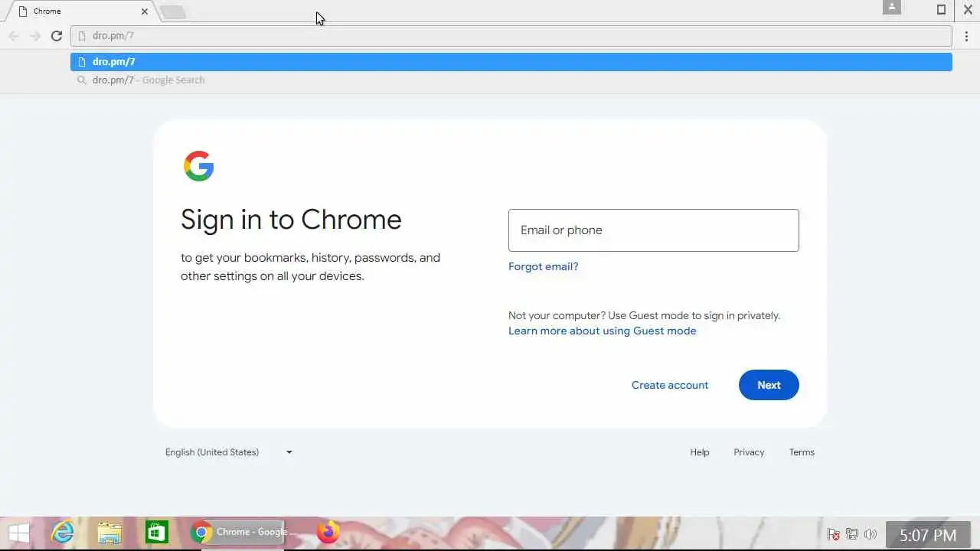Choose the dro.pm/7 - Google Search suggestion
980x551 pixels.
point(511,80)
